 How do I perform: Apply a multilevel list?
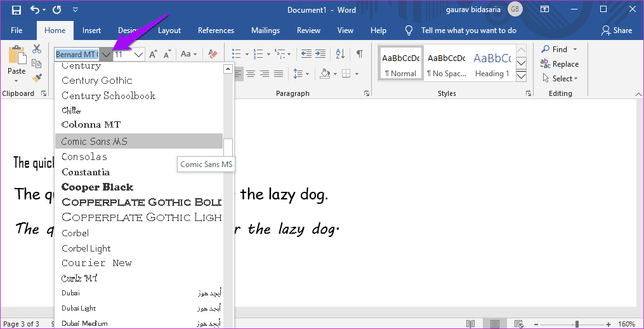pos(280,54)
